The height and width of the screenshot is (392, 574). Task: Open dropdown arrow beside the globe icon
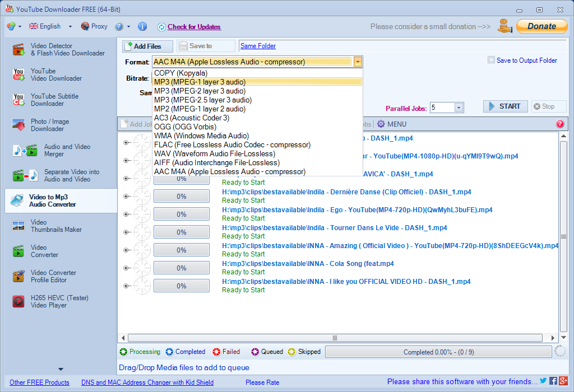(20, 27)
